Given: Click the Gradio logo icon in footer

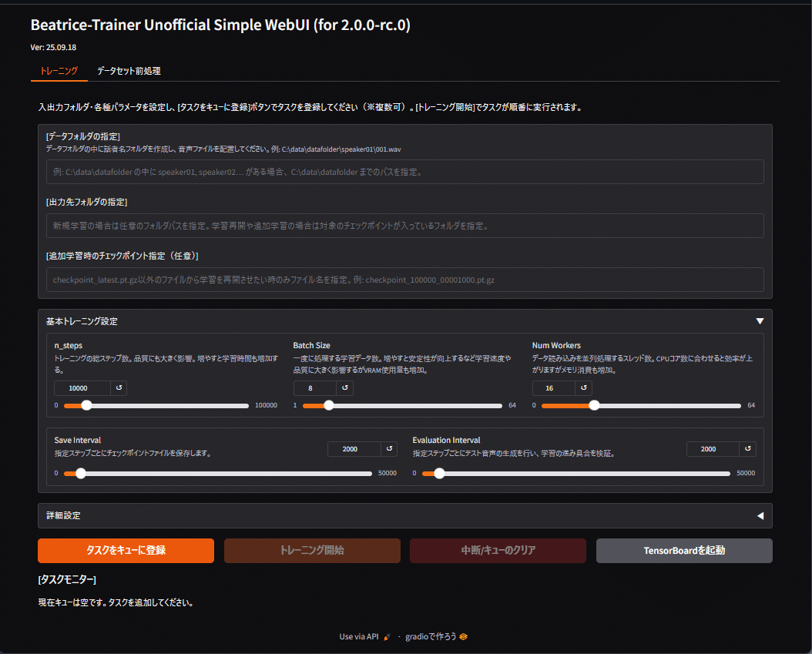Looking at the screenshot, I should click(x=464, y=637).
